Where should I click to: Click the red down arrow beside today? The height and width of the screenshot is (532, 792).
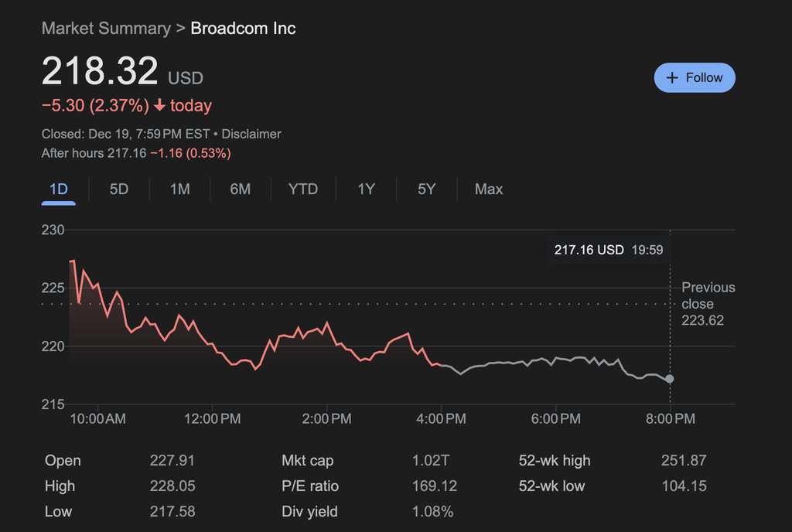tap(159, 105)
